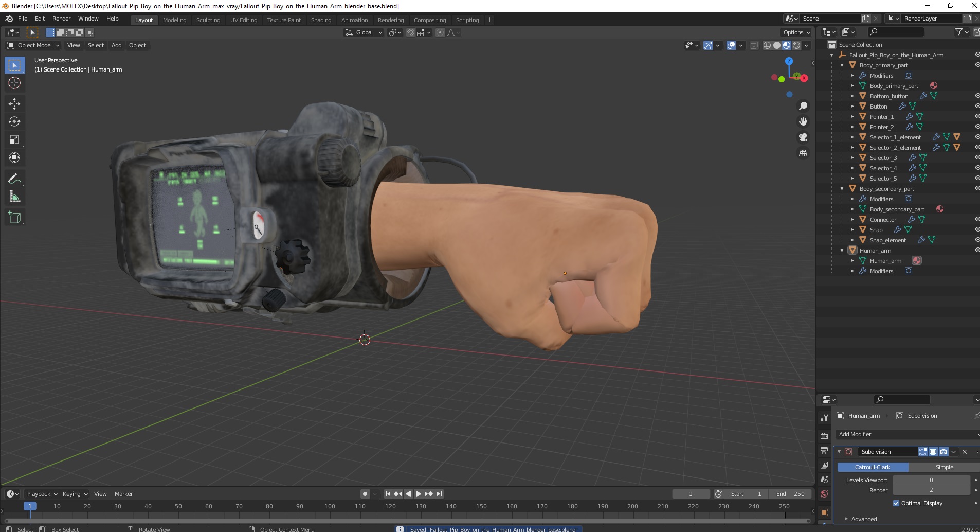Activate the Move tool
Screen dimensions: 980x532
coord(14,103)
